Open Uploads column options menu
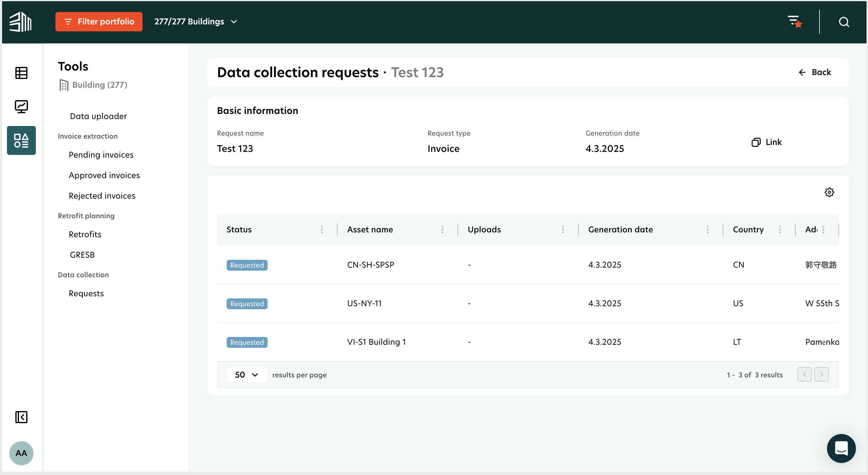Viewport: 868px width, 475px height. click(x=563, y=230)
